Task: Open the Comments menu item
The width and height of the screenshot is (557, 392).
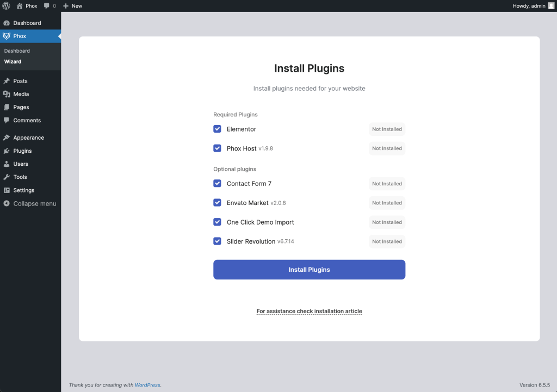Action: point(24,120)
